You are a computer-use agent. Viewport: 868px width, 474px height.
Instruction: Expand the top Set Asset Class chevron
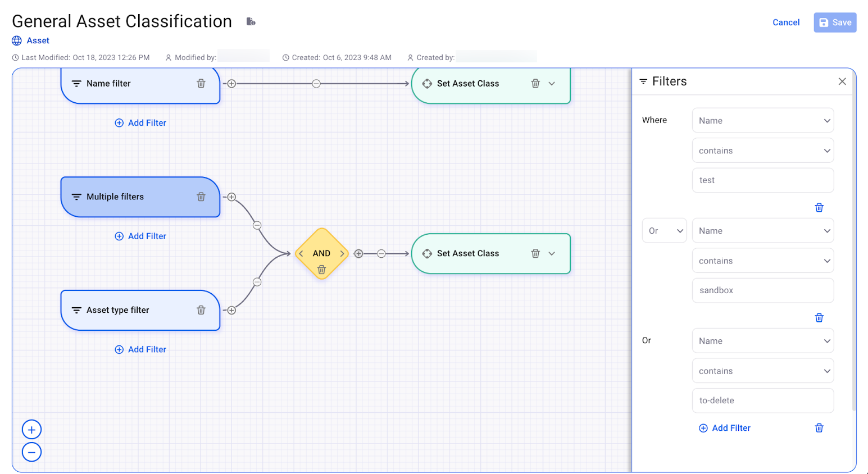click(551, 83)
